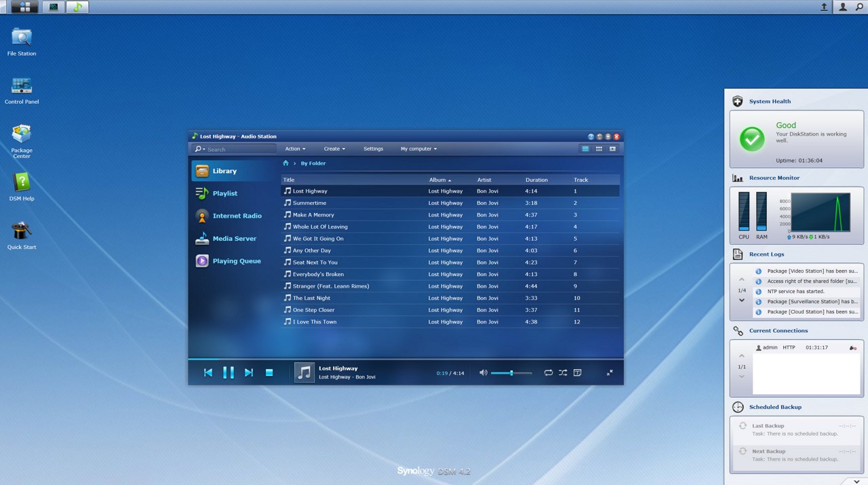The image size is (868, 485).
Task: Switch to the terminal app in taskbar
Action: click(x=54, y=7)
